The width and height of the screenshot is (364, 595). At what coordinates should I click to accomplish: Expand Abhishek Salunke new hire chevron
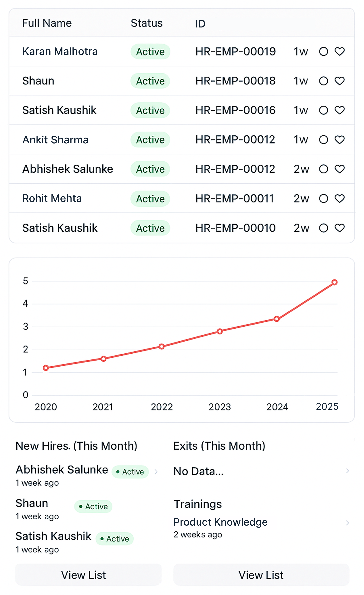[156, 472]
